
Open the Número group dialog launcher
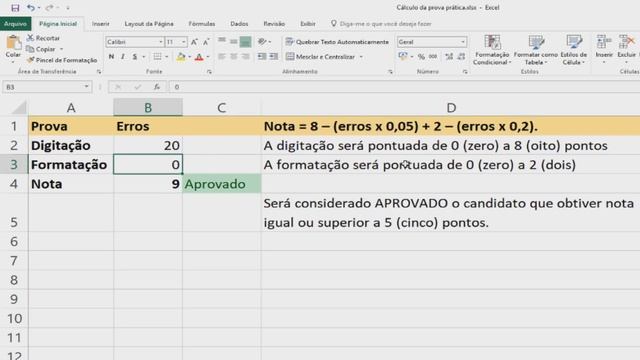coord(465,72)
